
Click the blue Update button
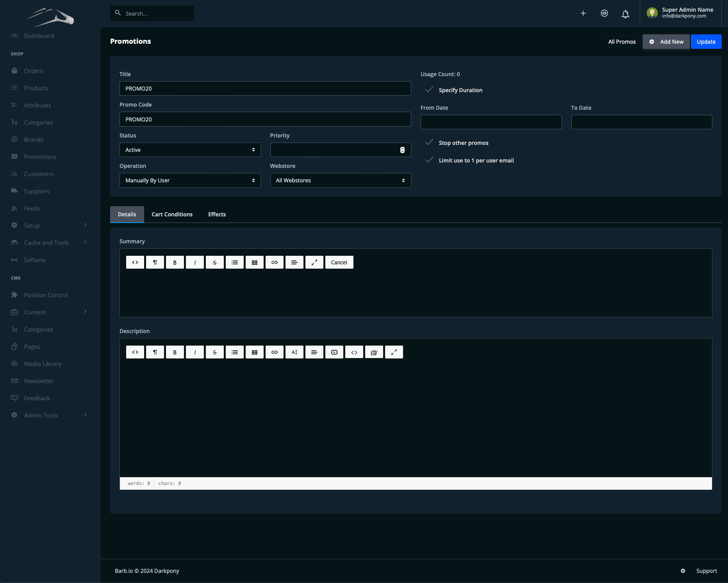(706, 42)
